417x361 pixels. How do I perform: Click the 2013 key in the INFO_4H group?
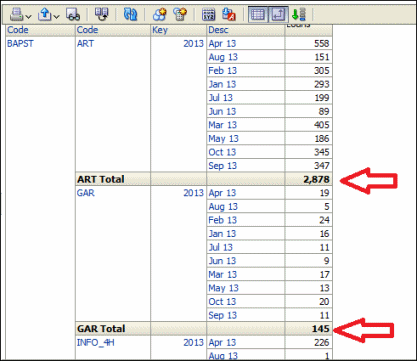click(193, 343)
